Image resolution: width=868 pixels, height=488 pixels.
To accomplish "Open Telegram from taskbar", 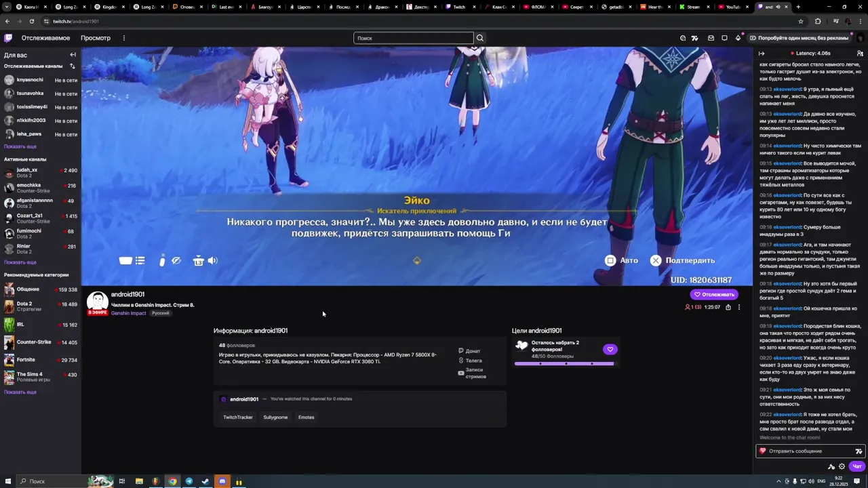I will (189, 481).
